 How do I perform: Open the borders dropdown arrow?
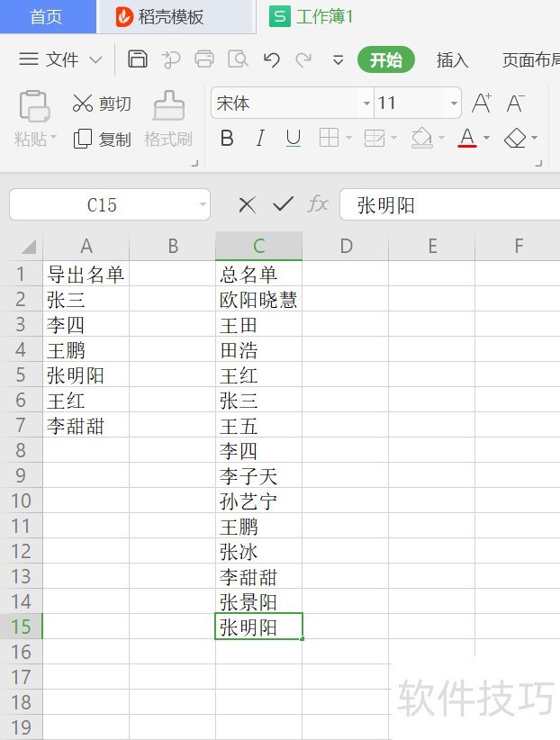[x=349, y=138]
